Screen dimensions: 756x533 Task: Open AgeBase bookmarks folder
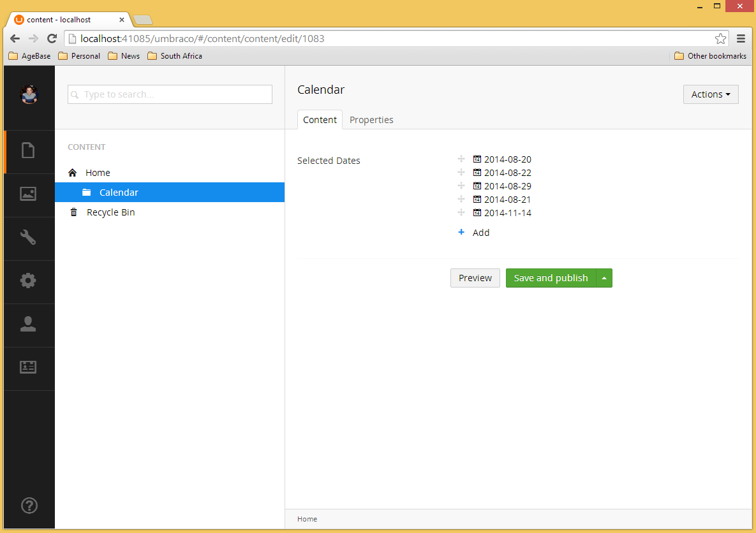click(30, 56)
